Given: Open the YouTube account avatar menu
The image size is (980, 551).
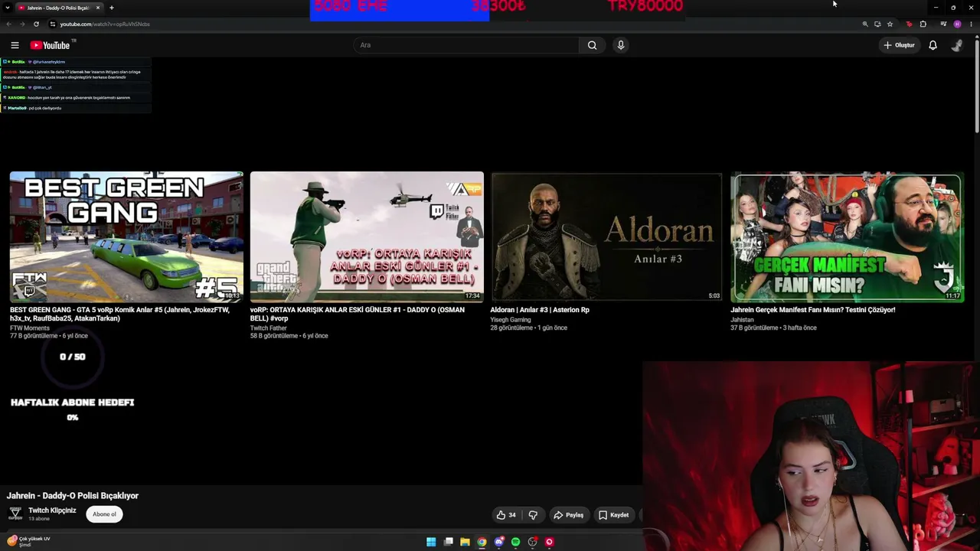Looking at the screenshot, I should pyautogui.click(x=957, y=45).
